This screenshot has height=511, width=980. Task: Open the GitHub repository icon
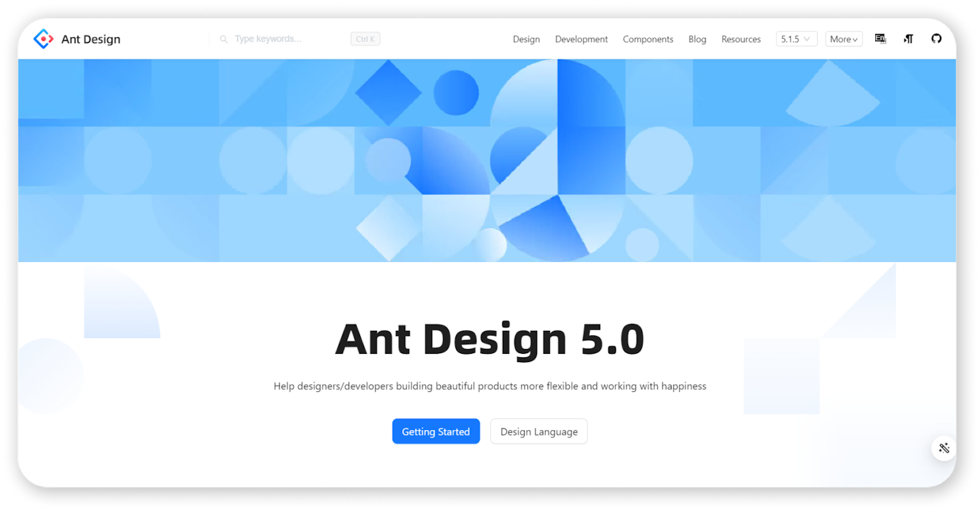(x=936, y=39)
